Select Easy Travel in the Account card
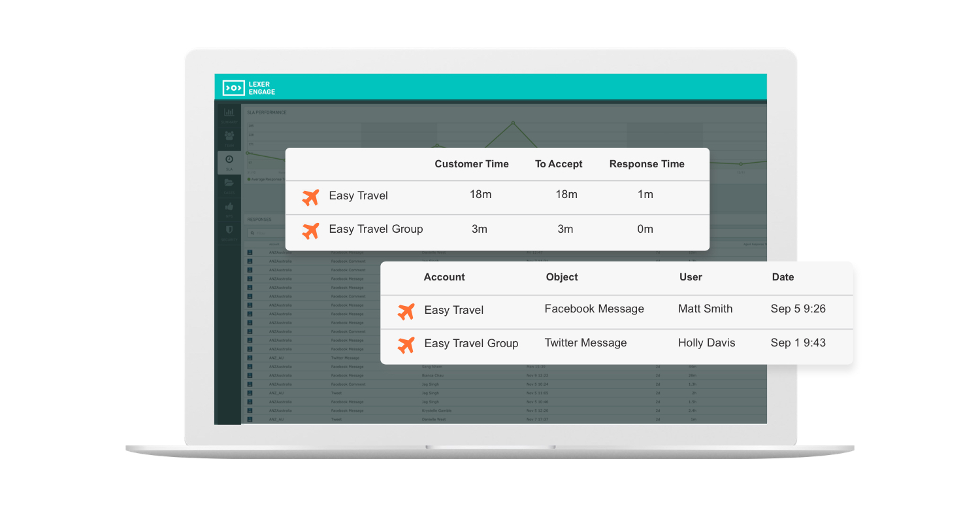Image resolution: width=980 pixels, height=523 pixels. coord(454,310)
